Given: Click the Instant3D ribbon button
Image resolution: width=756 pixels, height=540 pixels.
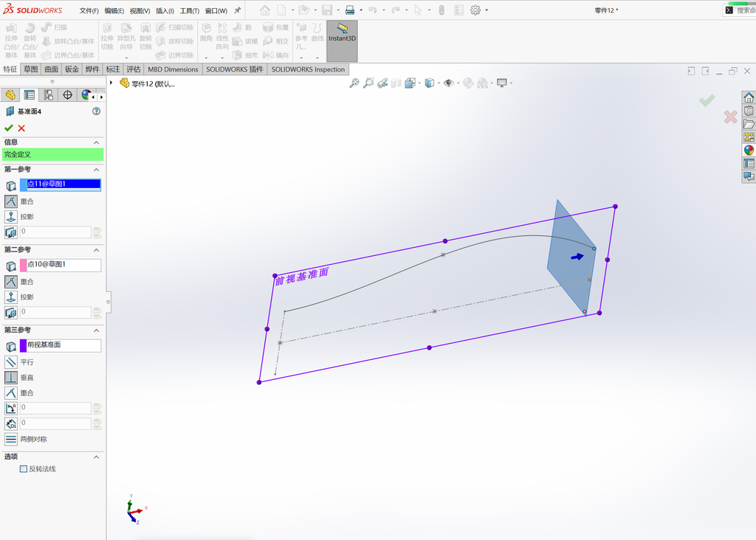Looking at the screenshot, I should (342, 41).
